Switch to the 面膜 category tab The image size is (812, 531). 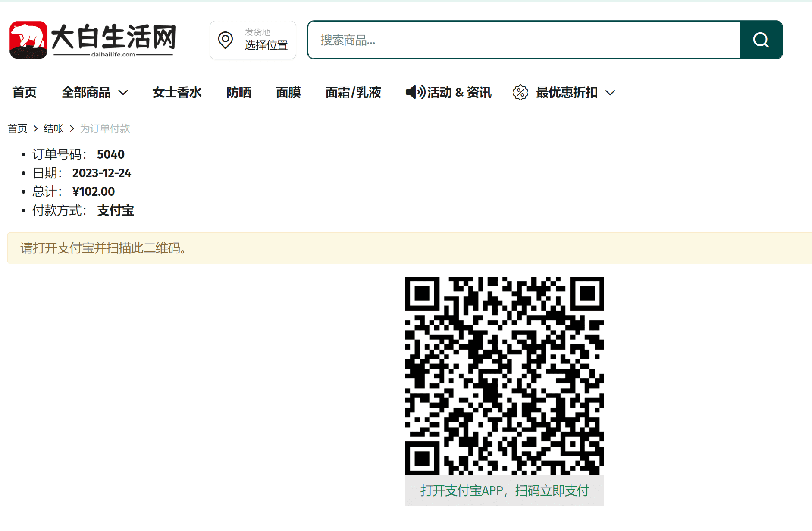point(288,92)
